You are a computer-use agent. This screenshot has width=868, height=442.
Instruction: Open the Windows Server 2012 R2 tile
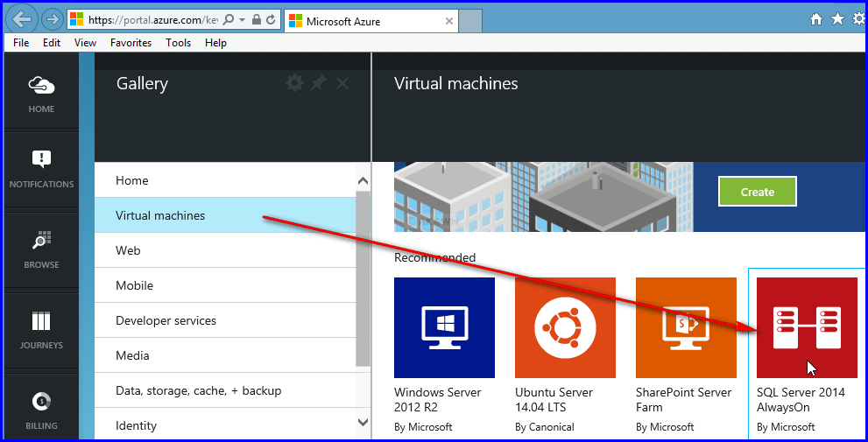point(444,327)
